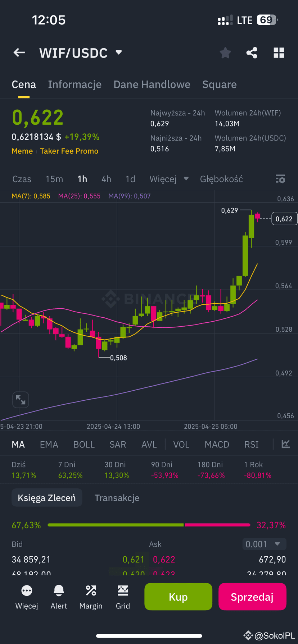Tap the MA(7): 0,585 legend label

click(31, 196)
